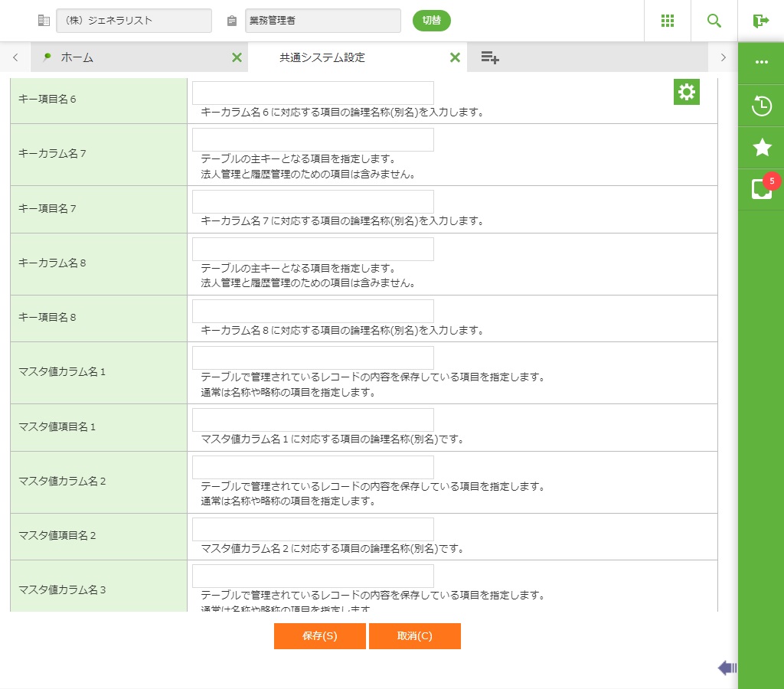The width and height of the screenshot is (784, 689).
Task: Close the ホーム tab
Action: pyautogui.click(x=237, y=57)
